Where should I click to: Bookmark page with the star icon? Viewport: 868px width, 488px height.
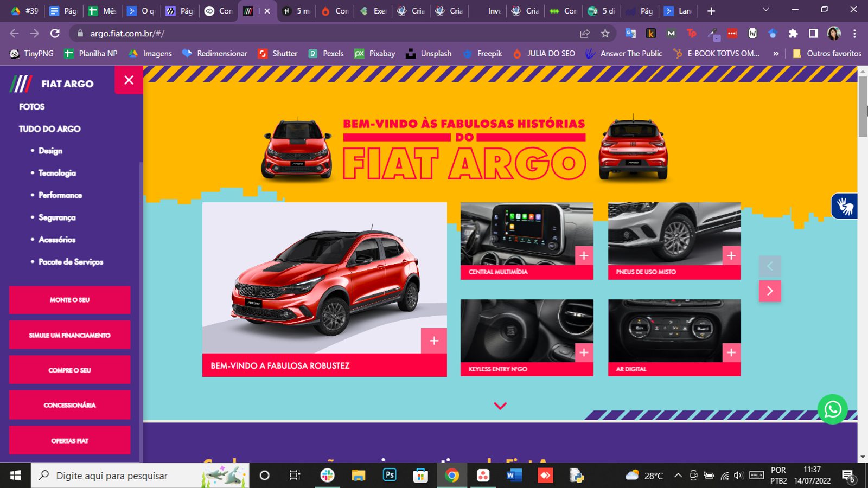tap(605, 34)
